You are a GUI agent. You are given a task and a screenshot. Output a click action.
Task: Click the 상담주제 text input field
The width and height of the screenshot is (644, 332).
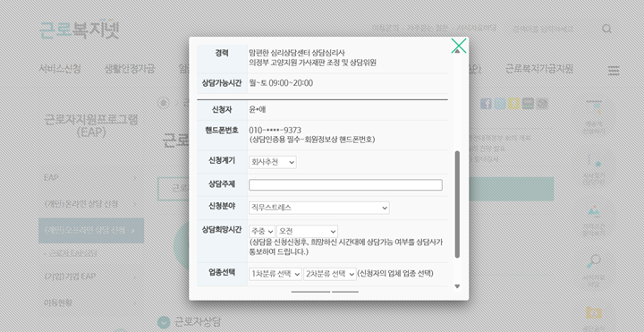coord(345,185)
